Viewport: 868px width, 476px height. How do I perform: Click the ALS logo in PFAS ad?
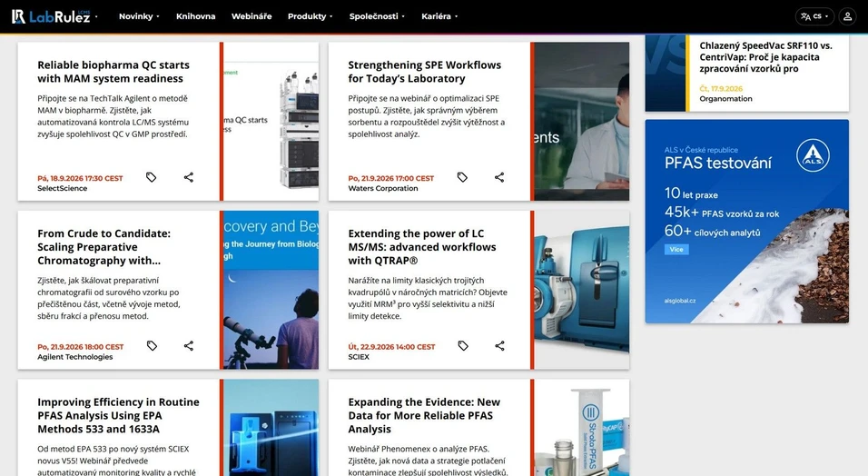click(x=813, y=155)
